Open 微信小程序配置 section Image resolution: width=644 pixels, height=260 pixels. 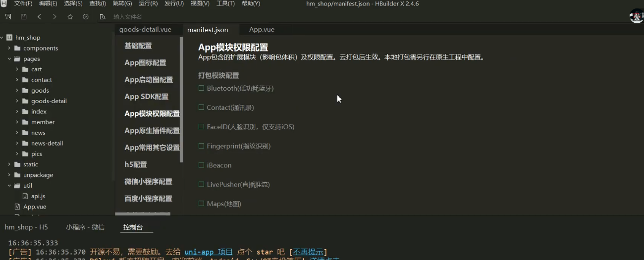pos(148,182)
